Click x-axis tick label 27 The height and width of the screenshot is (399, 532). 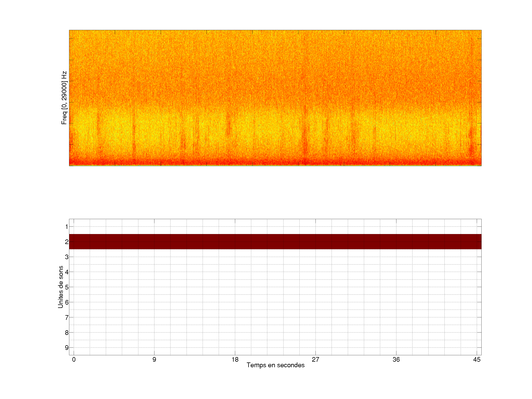pyautogui.click(x=316, y=359)
